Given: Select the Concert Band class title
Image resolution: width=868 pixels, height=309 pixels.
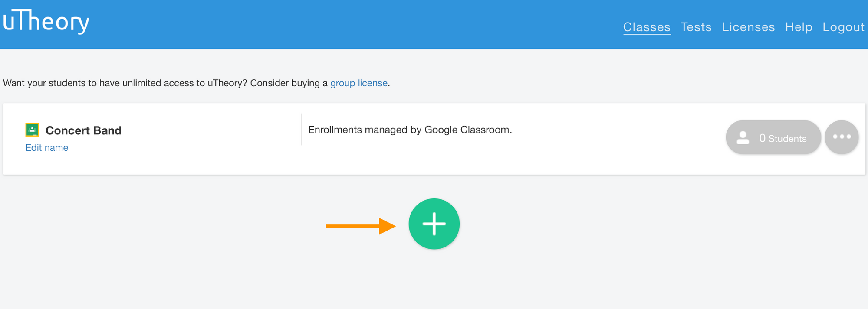Looking at the screenshot, I should 83,130.
